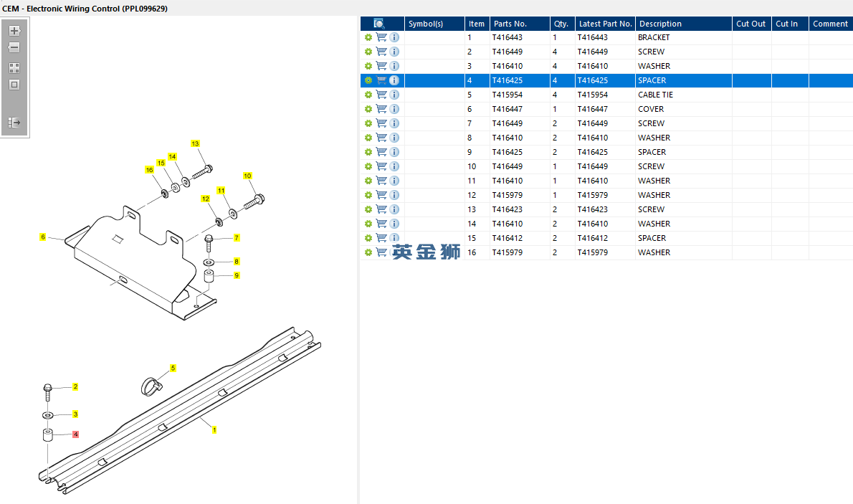853x504 pixels.
Task: Select BRACKET description cell
Action: (x=654, y=37)
